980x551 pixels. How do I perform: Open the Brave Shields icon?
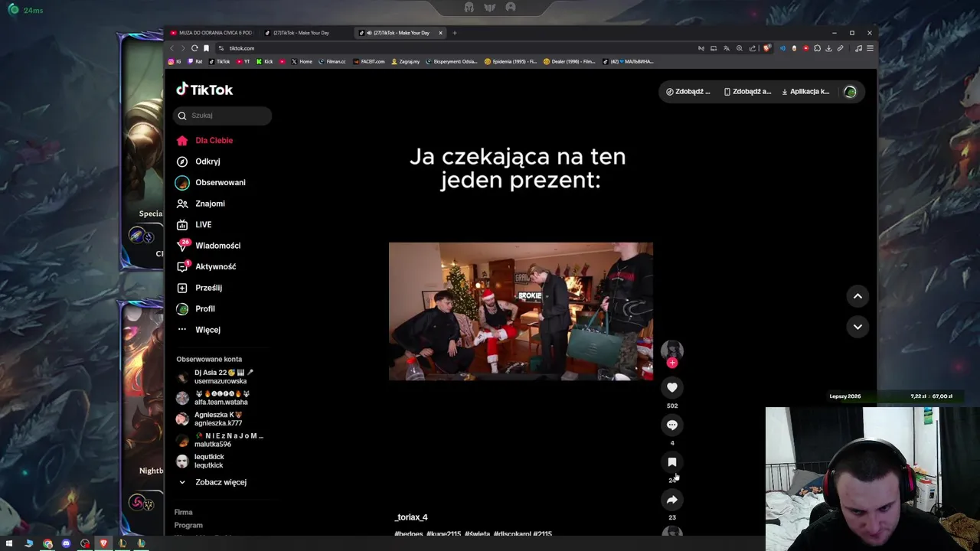click(x=767, y=48)
